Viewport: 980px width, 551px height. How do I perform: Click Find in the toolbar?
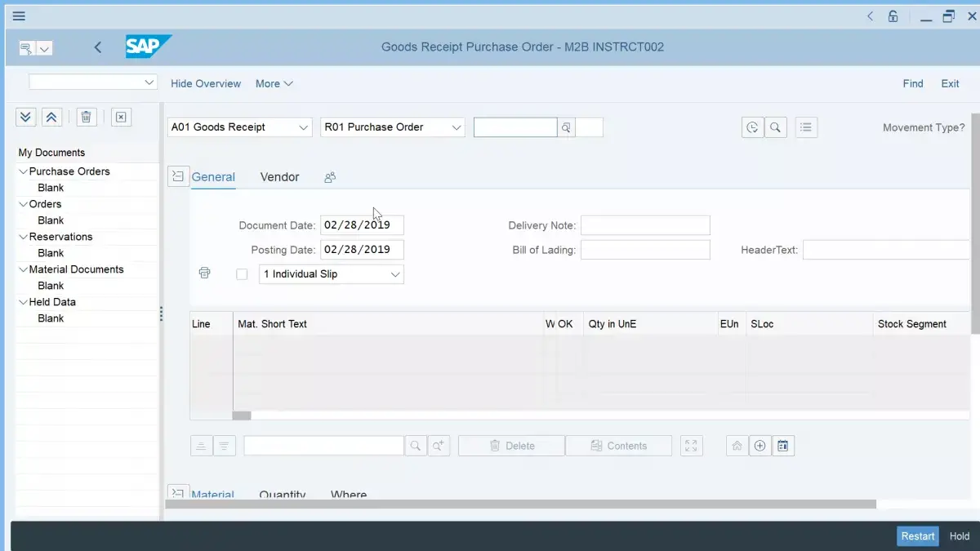click(913, 83)
